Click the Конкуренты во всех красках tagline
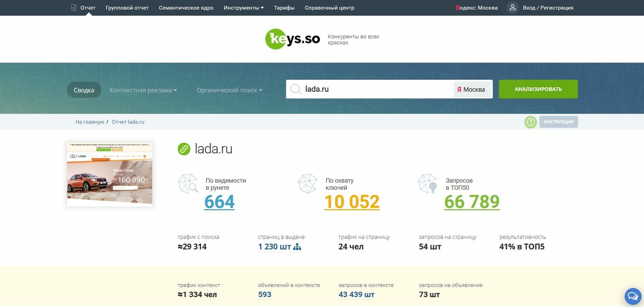644x307 pixels. click(353, 40)
